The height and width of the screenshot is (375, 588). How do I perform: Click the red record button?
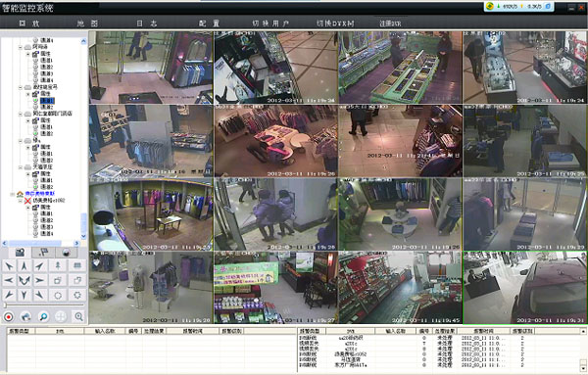click(x=8, y=316)
